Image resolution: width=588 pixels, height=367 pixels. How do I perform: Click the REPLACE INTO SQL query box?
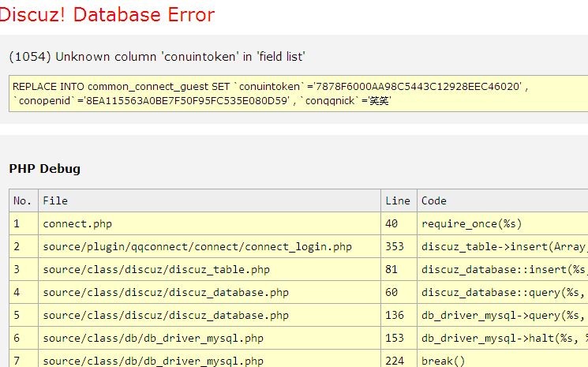click(298, 93)
